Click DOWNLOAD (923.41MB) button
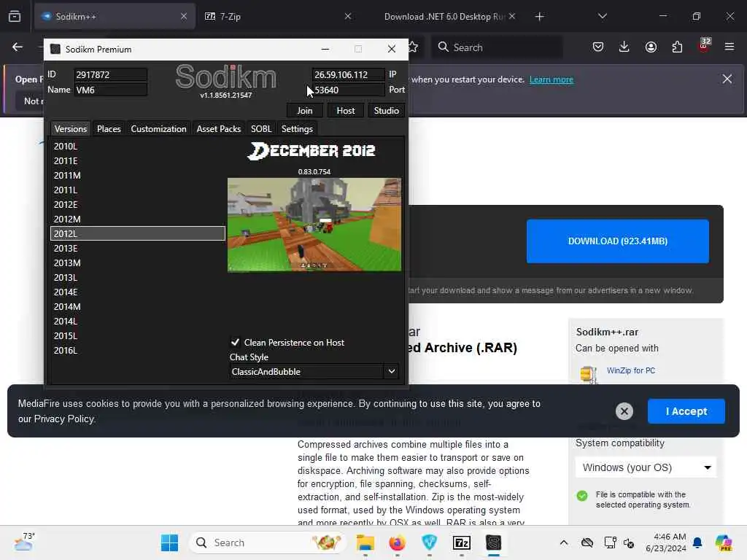This screenshot has width=747, height=560. pyautogui.click(x=617, y=241)
